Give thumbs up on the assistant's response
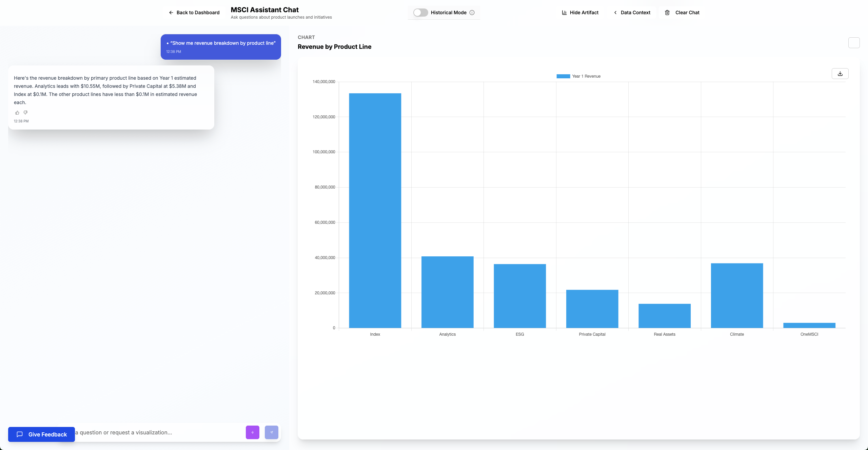 [x=17, y=112]
